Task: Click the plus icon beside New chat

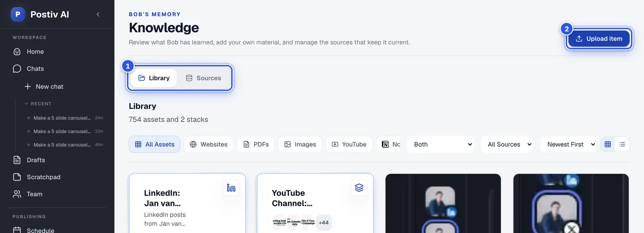Action: click(28, 87)
